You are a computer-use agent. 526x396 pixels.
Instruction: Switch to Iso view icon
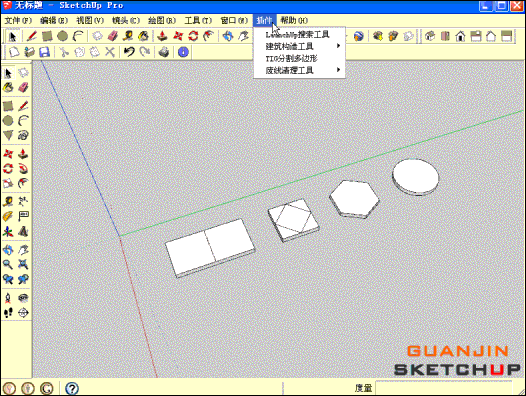point(430,36)
